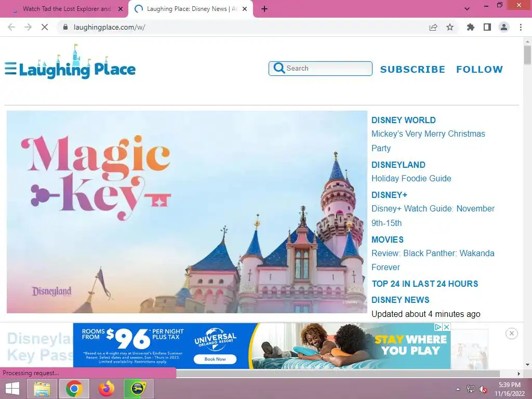
Task: Open the FOLLOW link
Action: tap(480, 69)
